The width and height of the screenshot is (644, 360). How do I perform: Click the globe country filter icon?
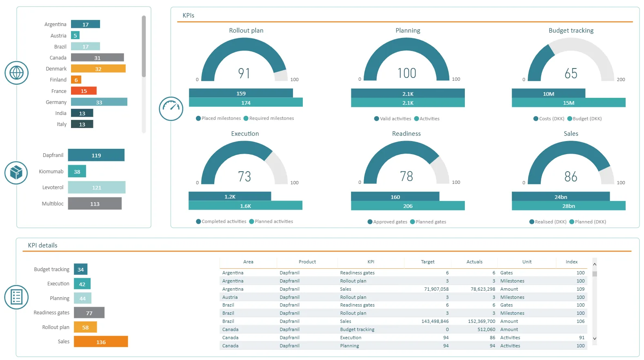16,73
